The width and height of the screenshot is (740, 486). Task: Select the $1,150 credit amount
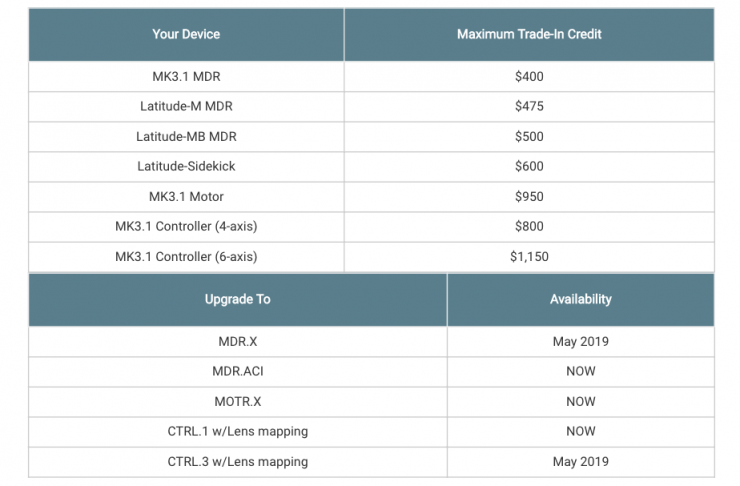point(529,256)
